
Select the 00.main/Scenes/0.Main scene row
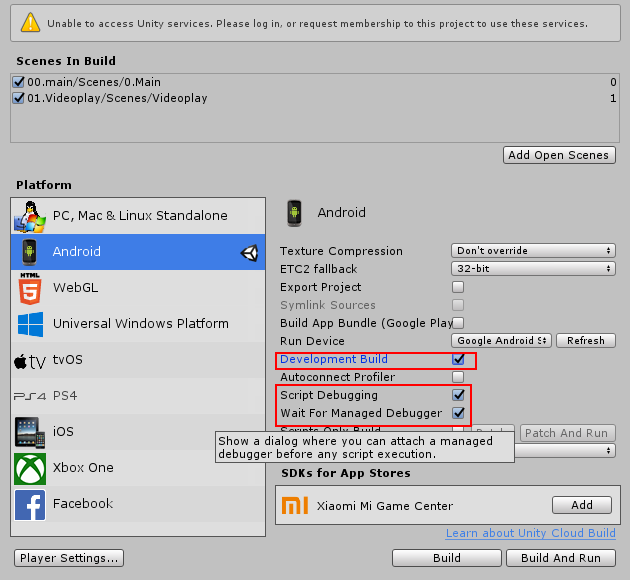[x=315, y=82]
